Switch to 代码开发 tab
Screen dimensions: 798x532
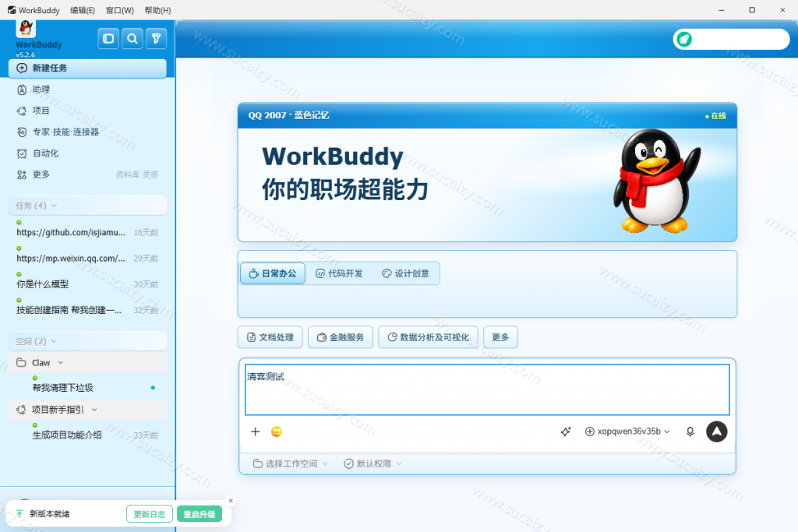click(340, 273)
